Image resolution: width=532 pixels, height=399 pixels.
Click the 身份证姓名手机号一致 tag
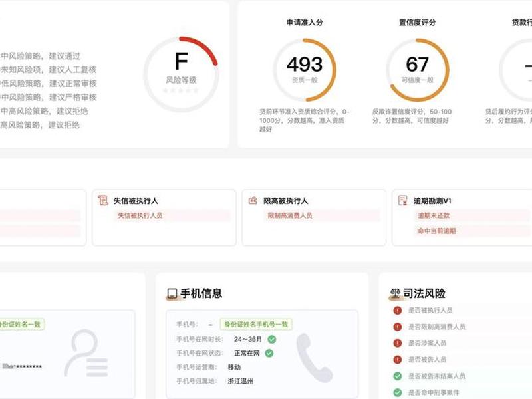coord(256,325)
